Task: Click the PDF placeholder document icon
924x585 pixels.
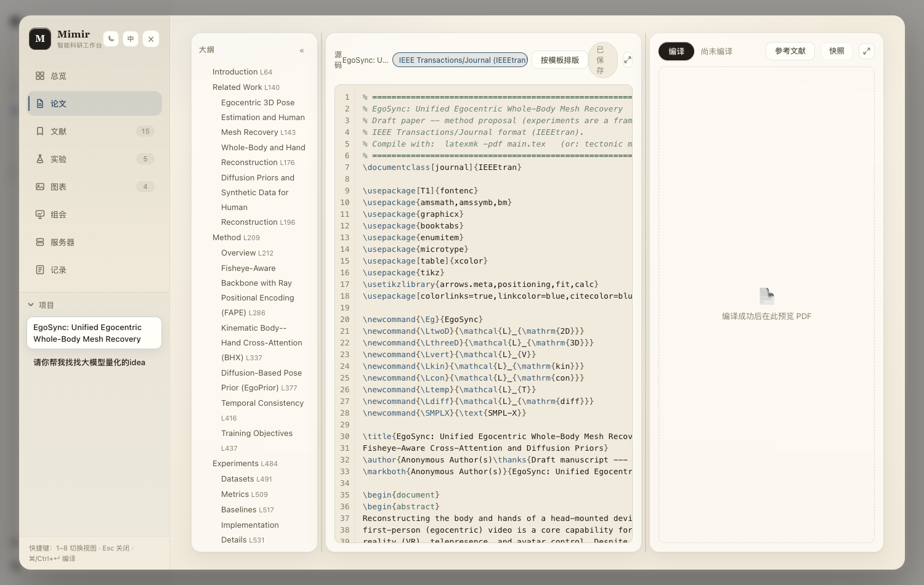Action: [x=766, y=296]
